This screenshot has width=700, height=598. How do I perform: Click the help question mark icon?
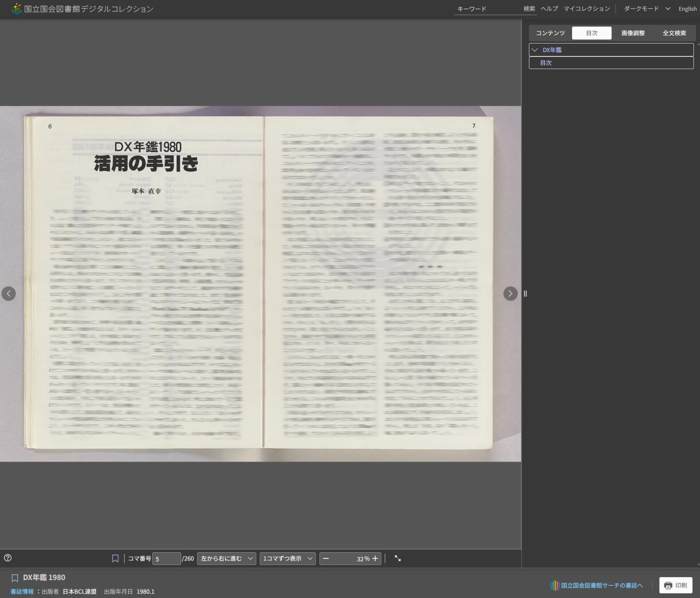click(x=8, y=558)
